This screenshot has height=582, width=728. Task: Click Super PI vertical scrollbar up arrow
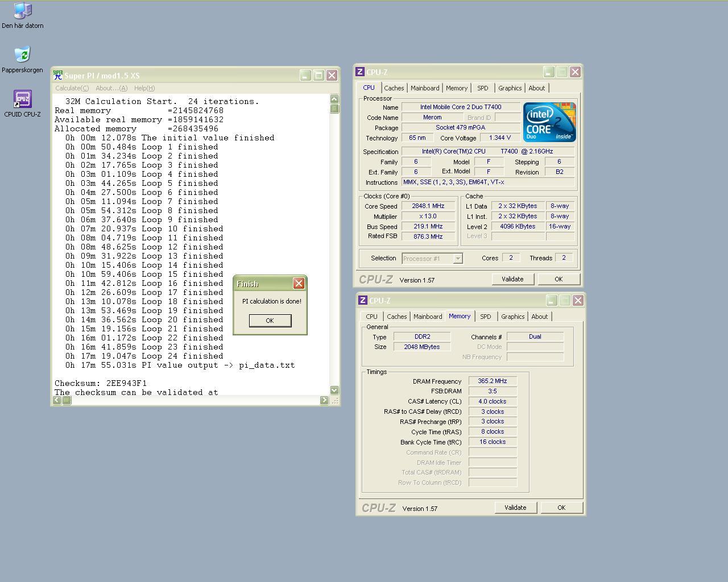pyautogui.click(x=334, y=99)
